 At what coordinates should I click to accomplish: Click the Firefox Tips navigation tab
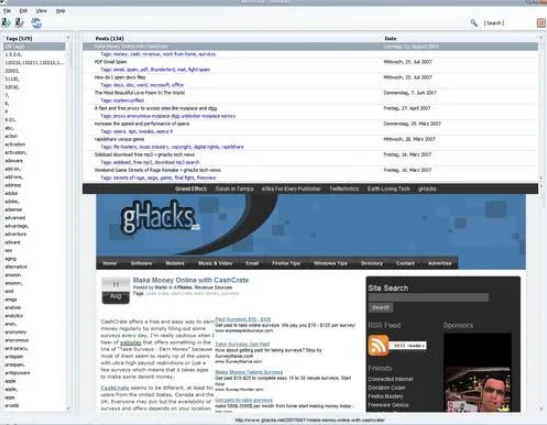[x=286, y=263]
